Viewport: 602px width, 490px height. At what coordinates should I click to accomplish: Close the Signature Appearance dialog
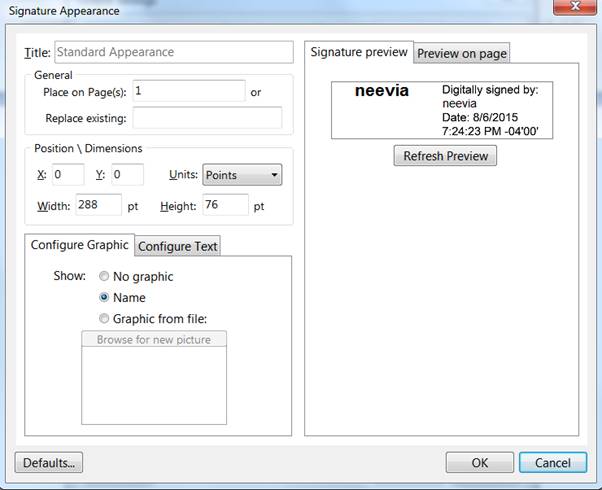(575, 7)
